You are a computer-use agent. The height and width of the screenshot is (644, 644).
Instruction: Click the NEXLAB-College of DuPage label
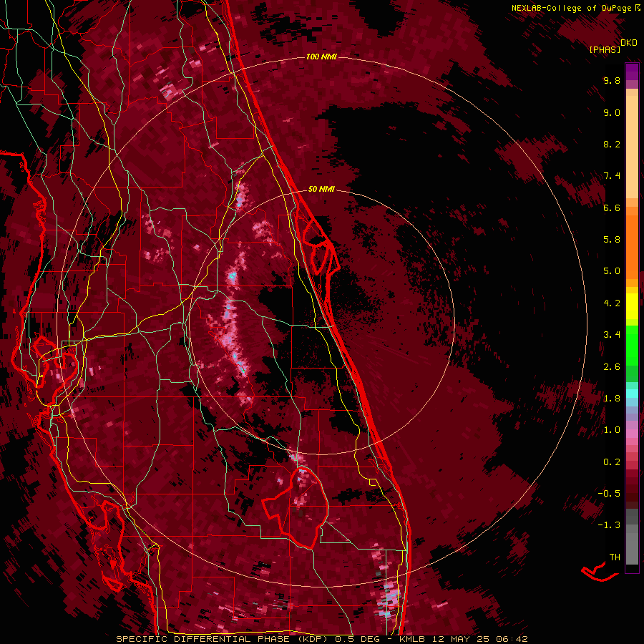(x=571, y=8)
